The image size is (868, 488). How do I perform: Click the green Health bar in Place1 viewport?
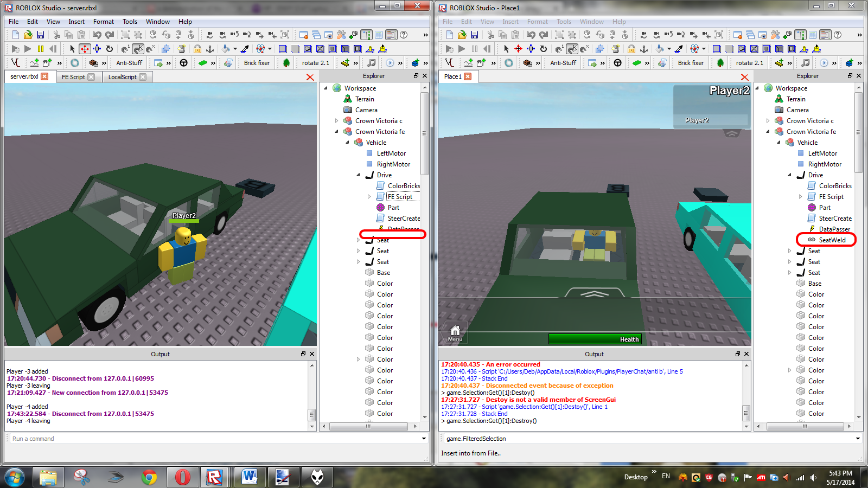(x=595, y=339)
